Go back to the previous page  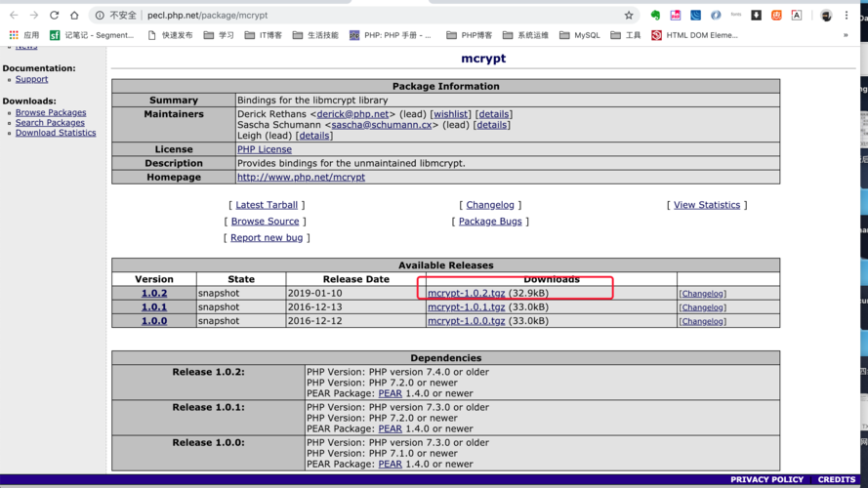(x=14, y=16)
